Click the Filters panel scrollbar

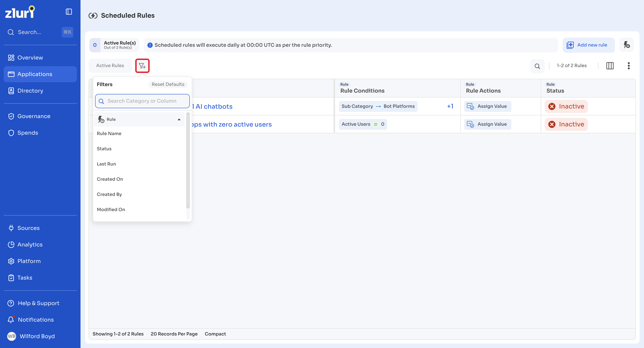[x=188, y=160]
